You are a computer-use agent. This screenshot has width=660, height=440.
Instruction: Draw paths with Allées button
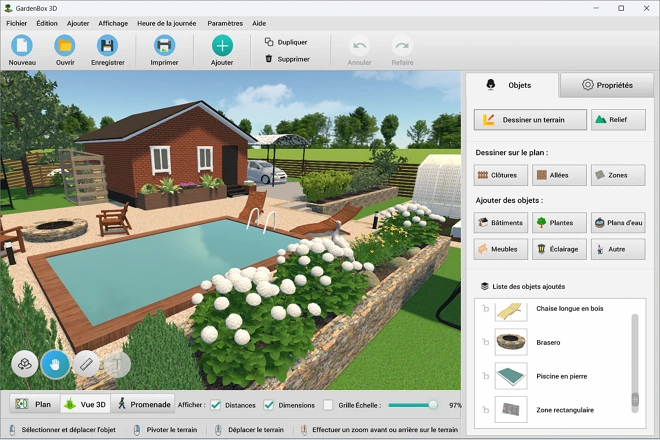click(x=559, y=175)
